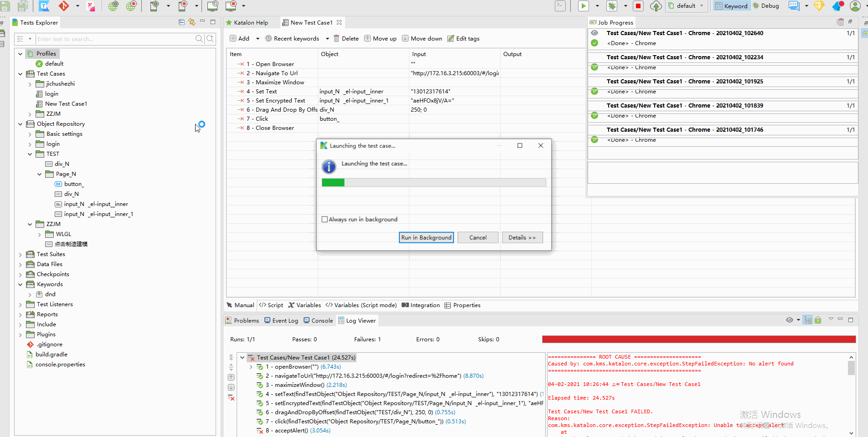Open the Katalon TestOps toolbar icon
Screen dimensions: 868x437
pyautogui.click(x=45, y=6)
